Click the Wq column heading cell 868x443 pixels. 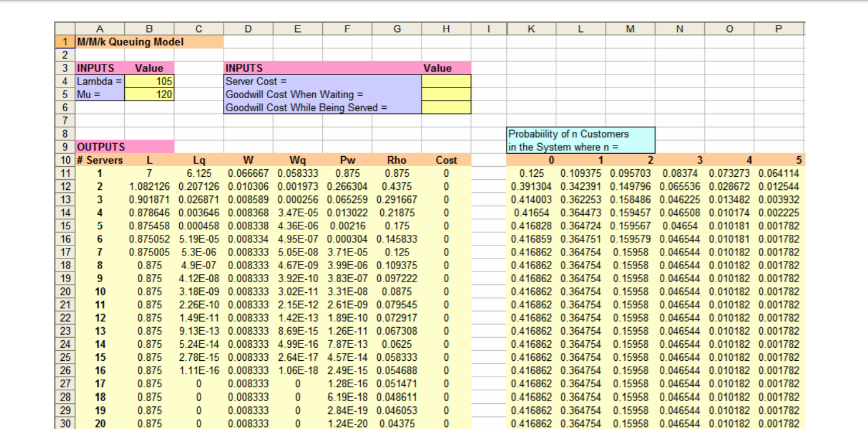click(298, 160)
